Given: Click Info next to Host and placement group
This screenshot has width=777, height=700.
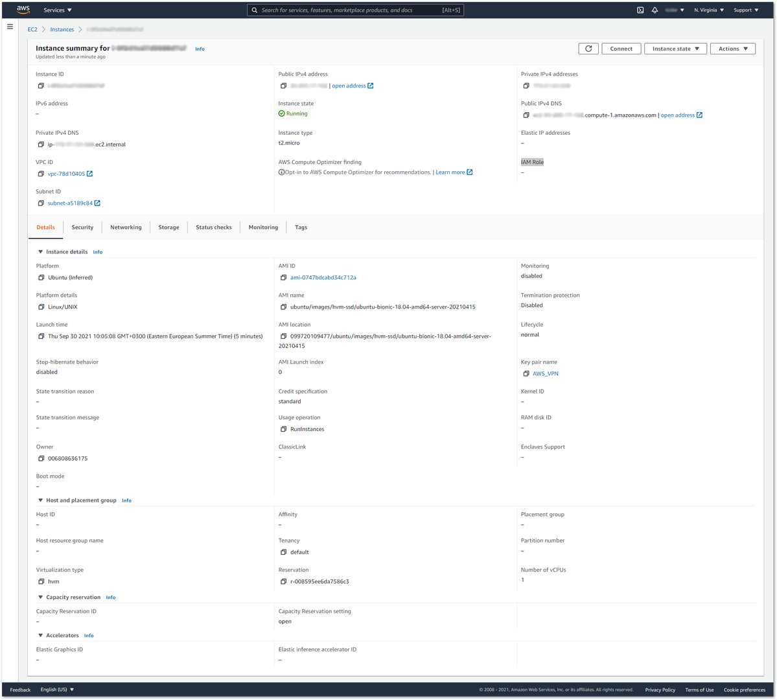Looking at the screenshot, I should tap(127, 501).
